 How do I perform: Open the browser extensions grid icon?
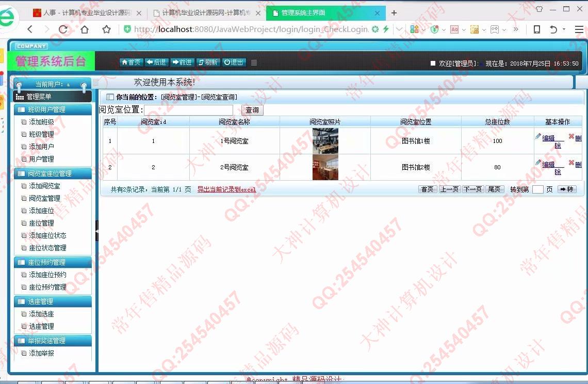[414, 29]
